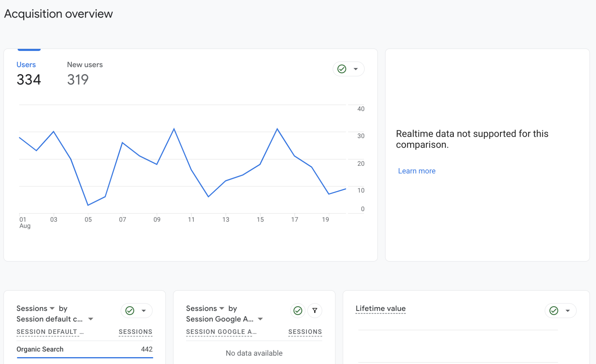Open the Learn more link

click(x=417, y=171)
